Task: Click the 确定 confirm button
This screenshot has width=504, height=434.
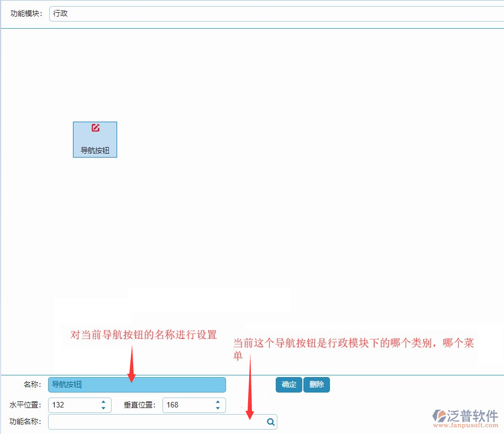Action: (288, 385)
